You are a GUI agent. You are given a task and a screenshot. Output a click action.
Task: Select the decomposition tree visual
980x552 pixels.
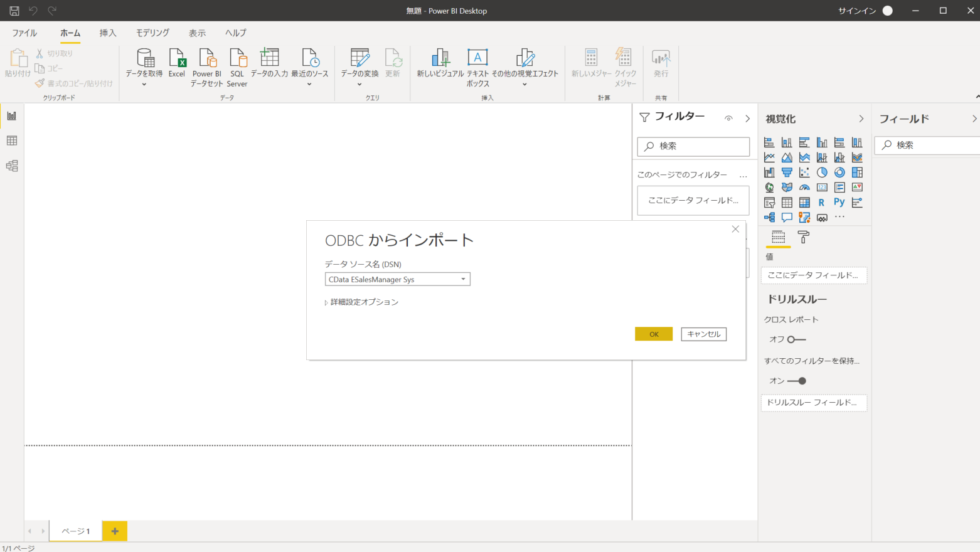[769, 218]
